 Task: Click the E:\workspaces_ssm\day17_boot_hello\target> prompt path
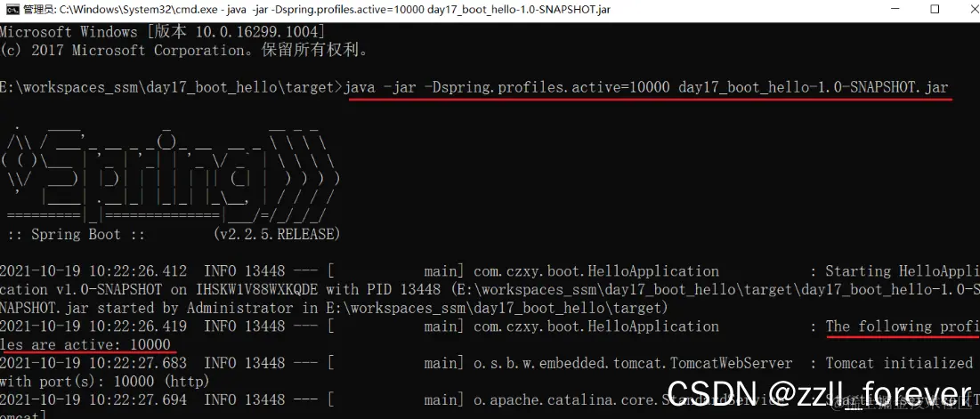(x=171, y=87)
